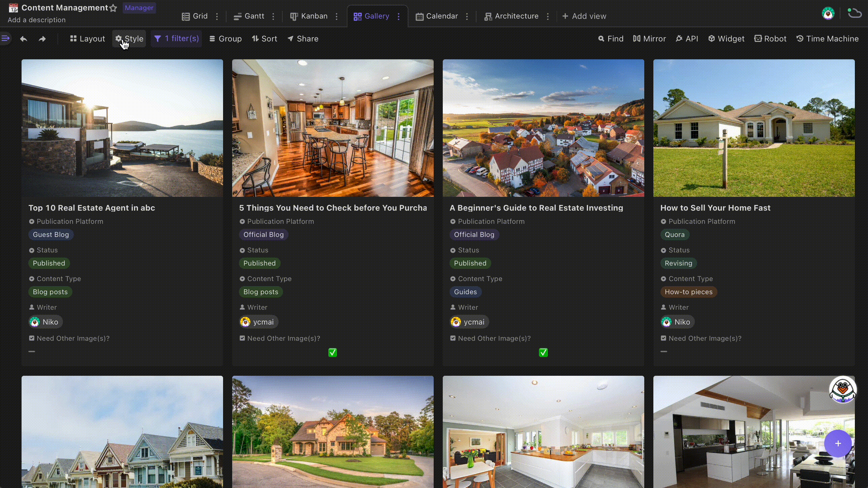Click writer Niko on 'Top 10' card
Image resolution: width=868 pixels, height=488 pixels.
click(x=45, y=322)
